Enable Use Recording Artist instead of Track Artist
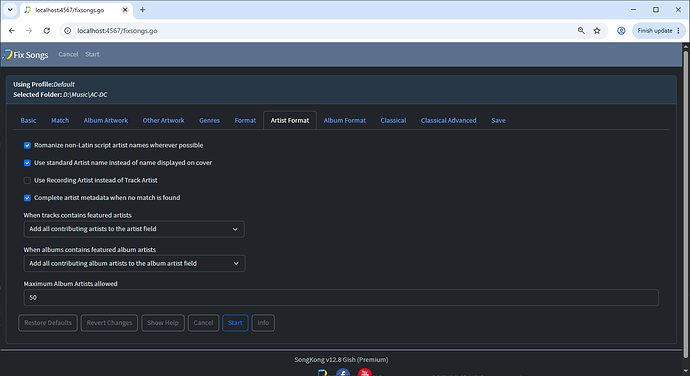This screenshot has width=690, height=376. pos(27,181)
